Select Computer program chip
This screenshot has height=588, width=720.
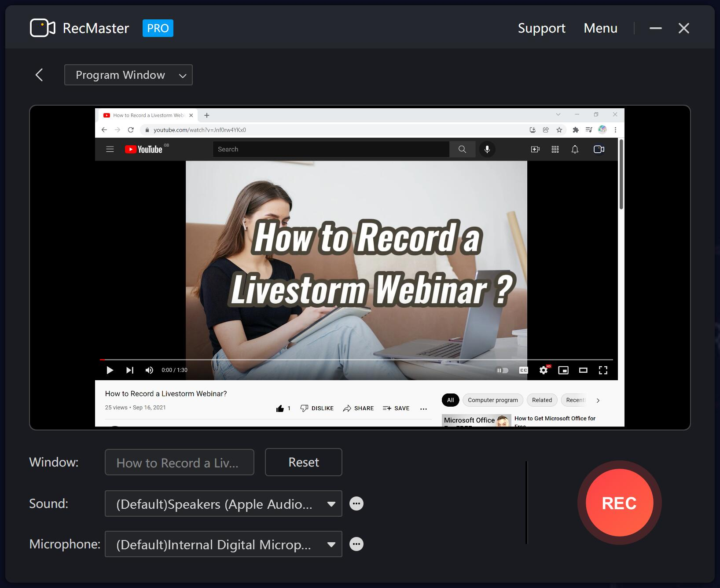point(492,400)
